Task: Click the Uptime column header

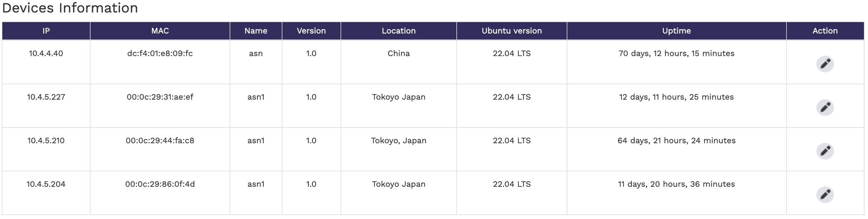Action: point(676,31)
